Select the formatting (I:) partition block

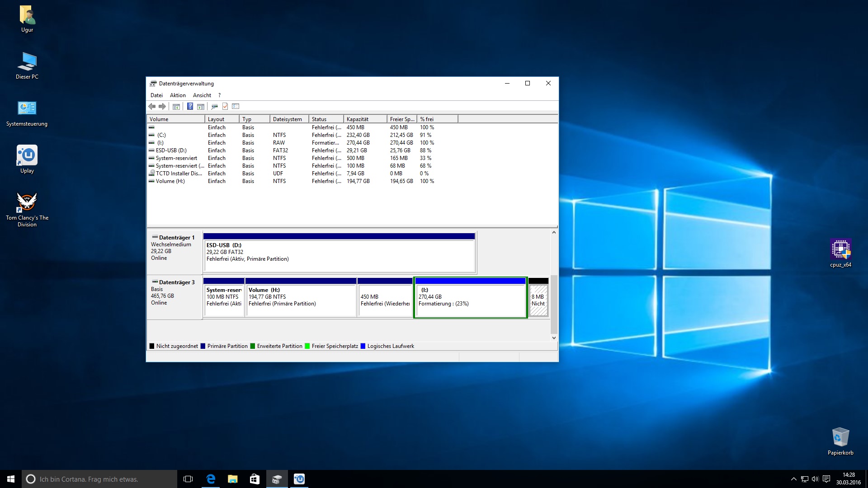click(470, 299)
